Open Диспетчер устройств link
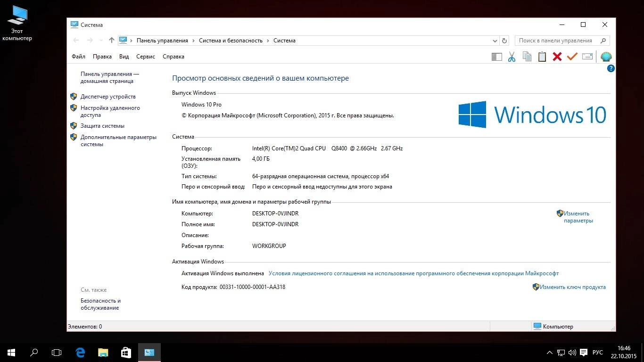This screenshot has width=644, height=362. click(108, 97)
